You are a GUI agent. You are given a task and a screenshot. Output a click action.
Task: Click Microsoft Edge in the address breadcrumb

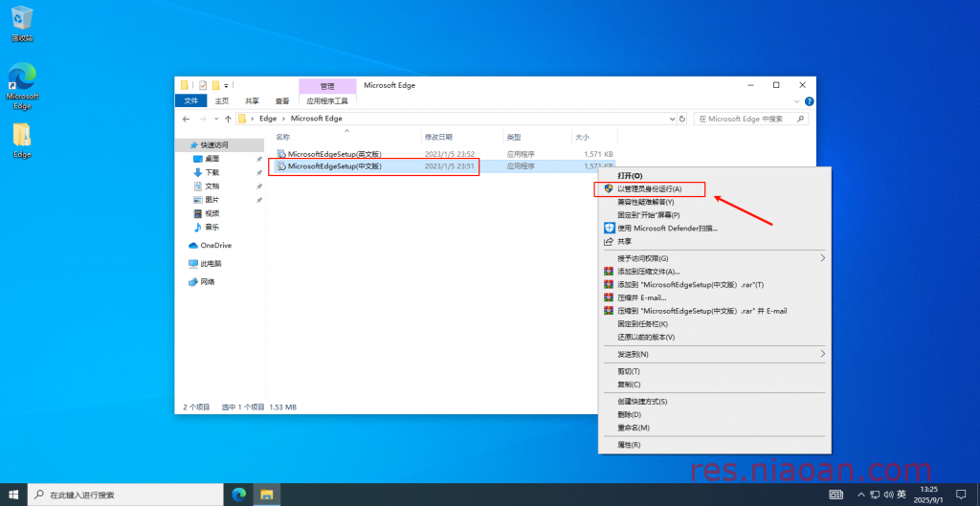(x=316, y=118)
